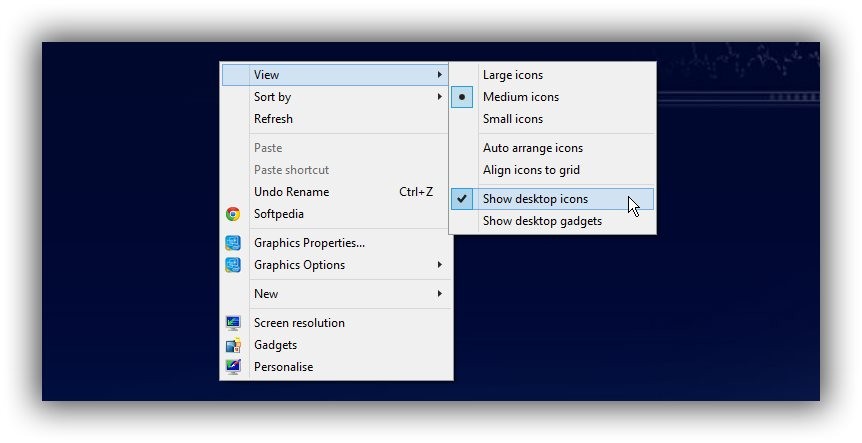The image size is (862, 443).
Task: Click the Chrome icon beside Softpedia
Action: [233, 214]
